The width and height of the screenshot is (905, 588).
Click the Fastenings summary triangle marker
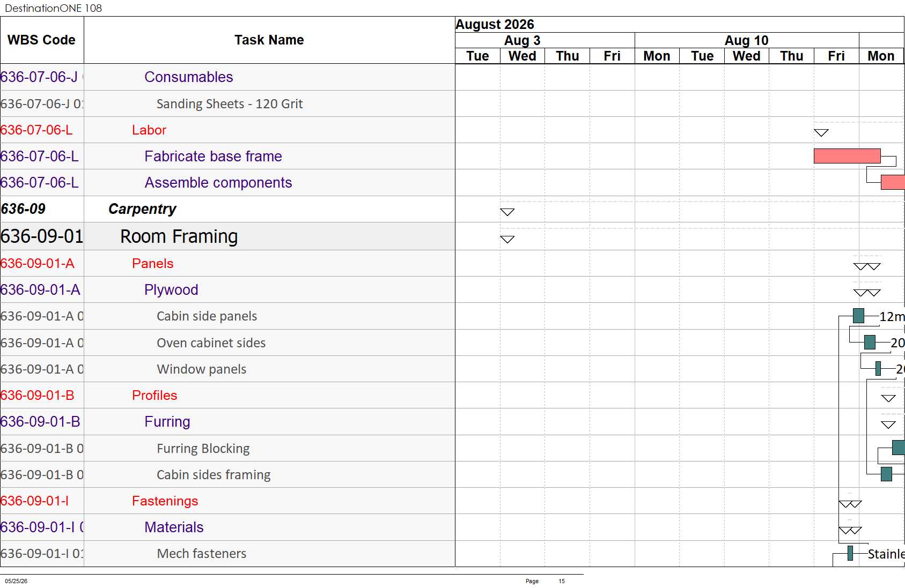tap(850, 504)
